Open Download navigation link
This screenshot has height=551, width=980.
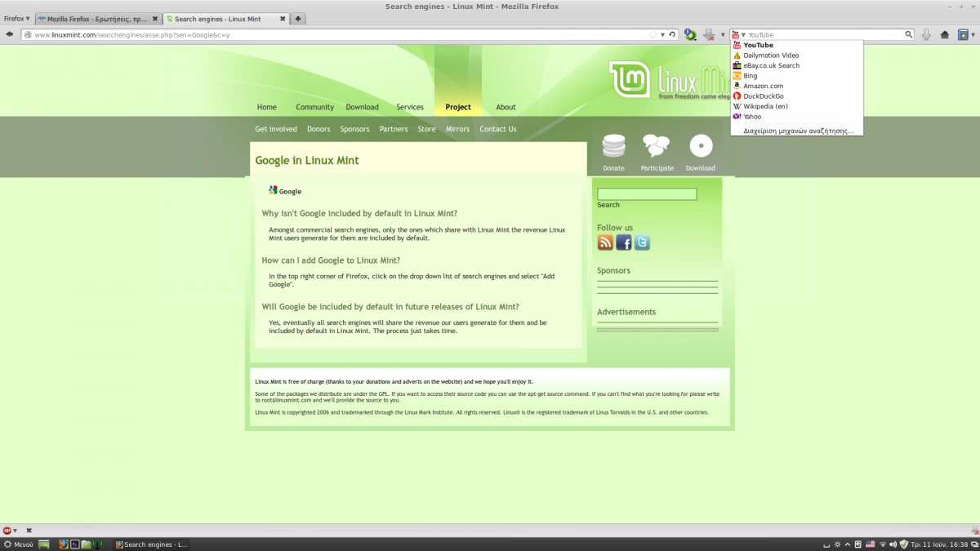[x=362, y=107]
